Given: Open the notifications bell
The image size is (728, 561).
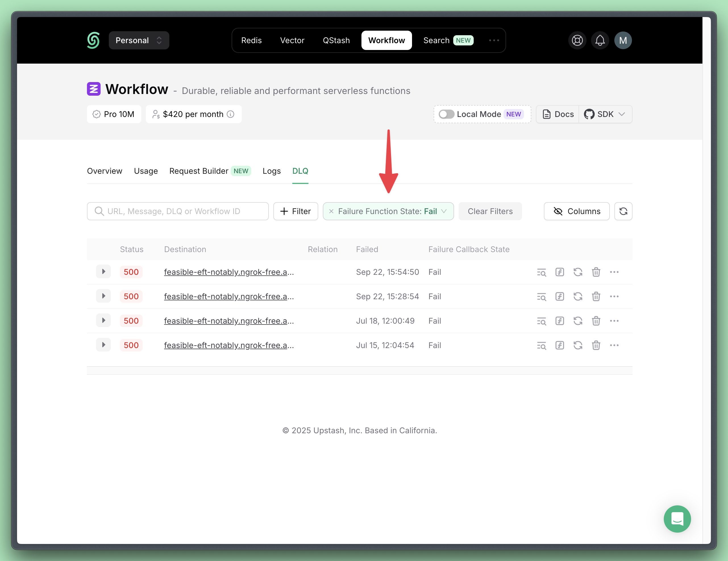Looking at the screenshot, I should 600,40.
